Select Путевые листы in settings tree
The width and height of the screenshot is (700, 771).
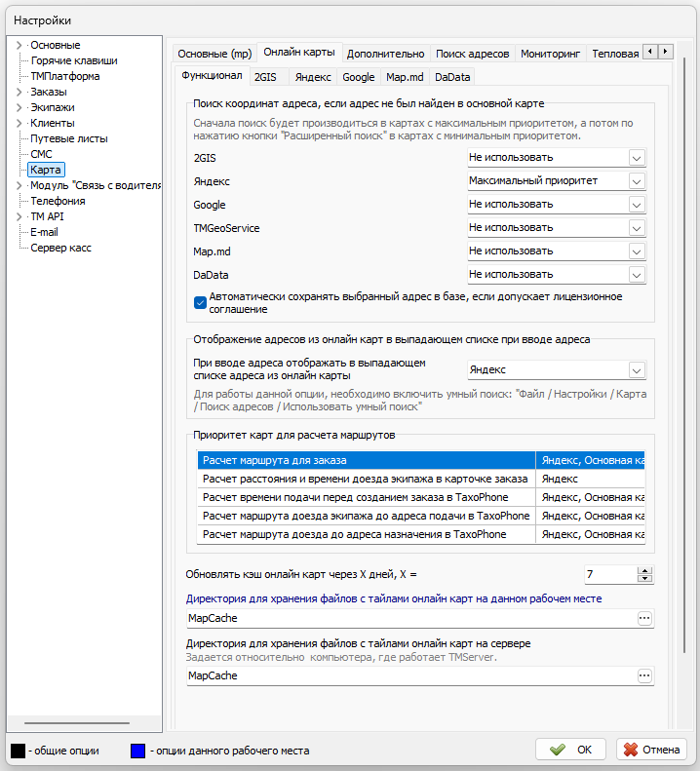(x=69, y=138)
